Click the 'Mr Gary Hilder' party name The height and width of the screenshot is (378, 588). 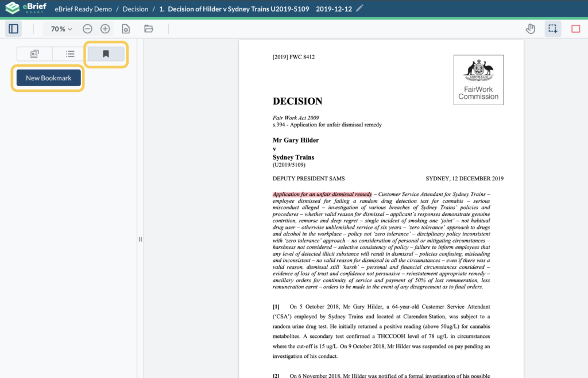[x=296, y=140]
